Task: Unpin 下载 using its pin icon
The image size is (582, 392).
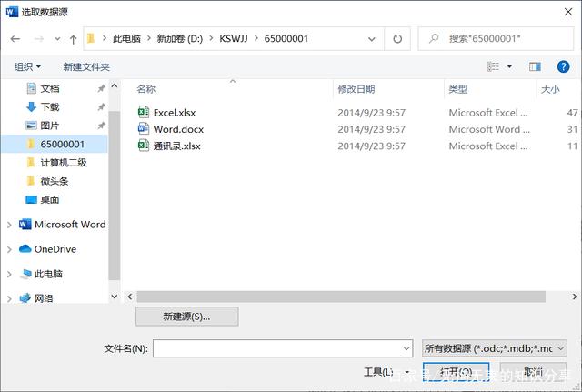Action: [x=101, y=107]
